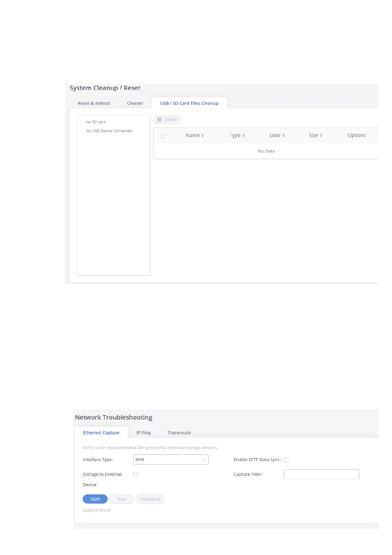392x555 pixels.
Task: Click the Stop button
Action: [x=122, y=499]
